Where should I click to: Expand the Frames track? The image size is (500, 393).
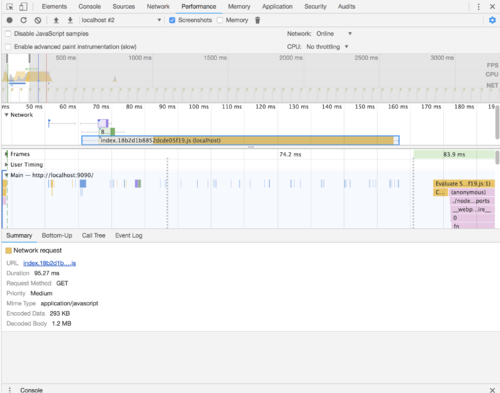tap(6, 154)
